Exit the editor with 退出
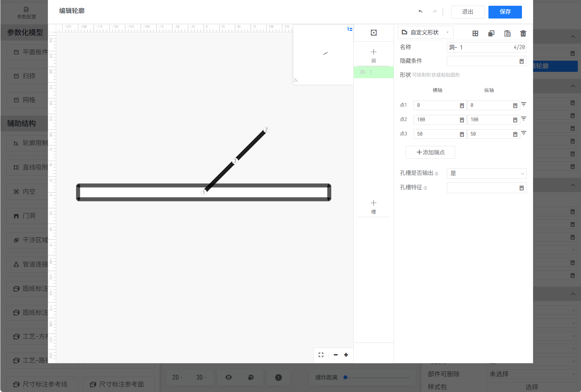This screenshot has height=392, width=581. (x=468, y=12)
